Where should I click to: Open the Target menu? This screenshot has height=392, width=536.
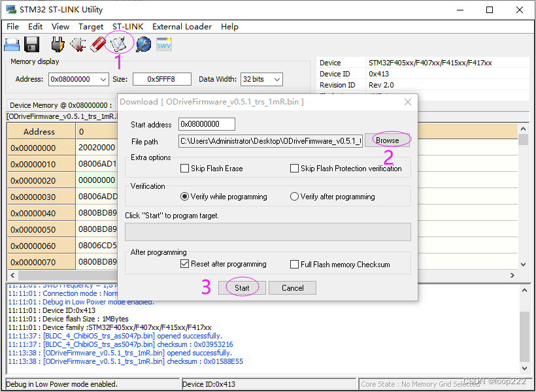click(91, 27)
